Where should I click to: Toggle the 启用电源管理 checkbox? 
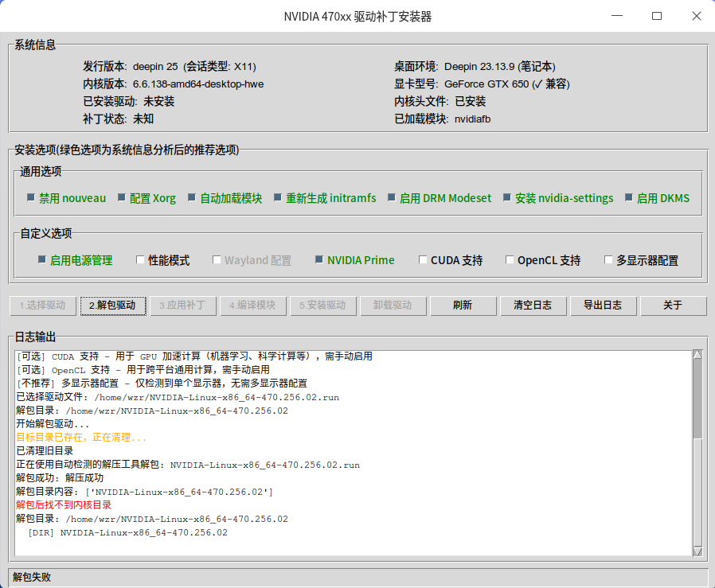[x=42, y=260]
